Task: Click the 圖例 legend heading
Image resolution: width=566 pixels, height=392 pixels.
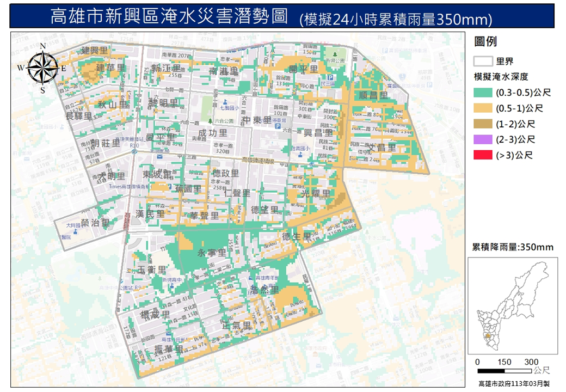Action: coord(485,42)
